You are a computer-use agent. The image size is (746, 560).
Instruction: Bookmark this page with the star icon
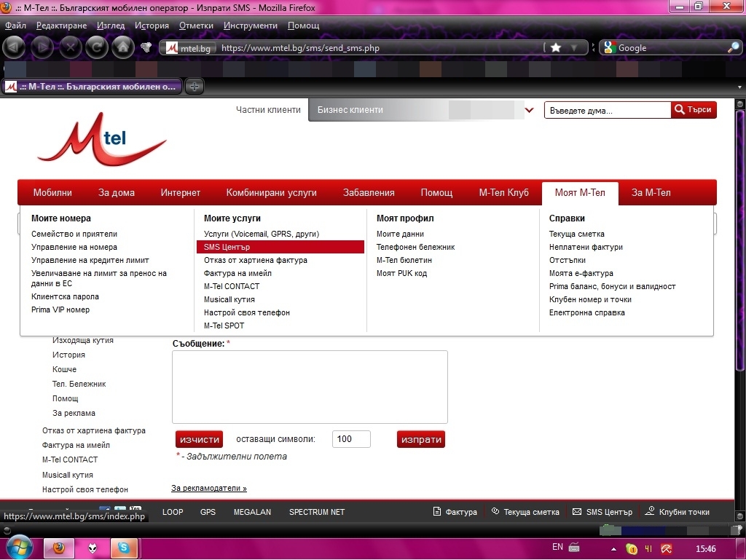556,47
